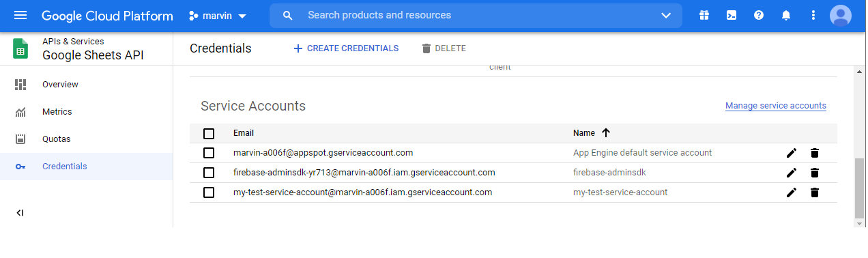Open marvin-a006f@appspot.gserviceaccount.com email
This screenshot has height=258, width=868.
click(x=323, y=153)
